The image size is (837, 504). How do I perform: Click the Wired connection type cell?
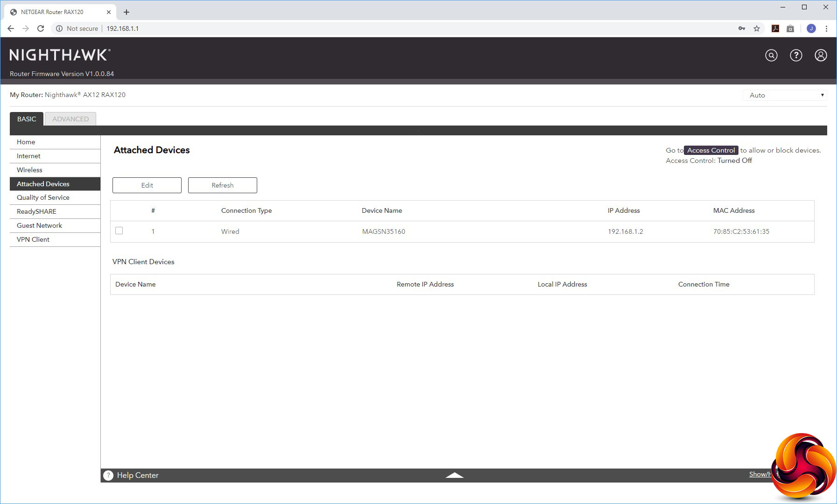click(x=230, y=231)
